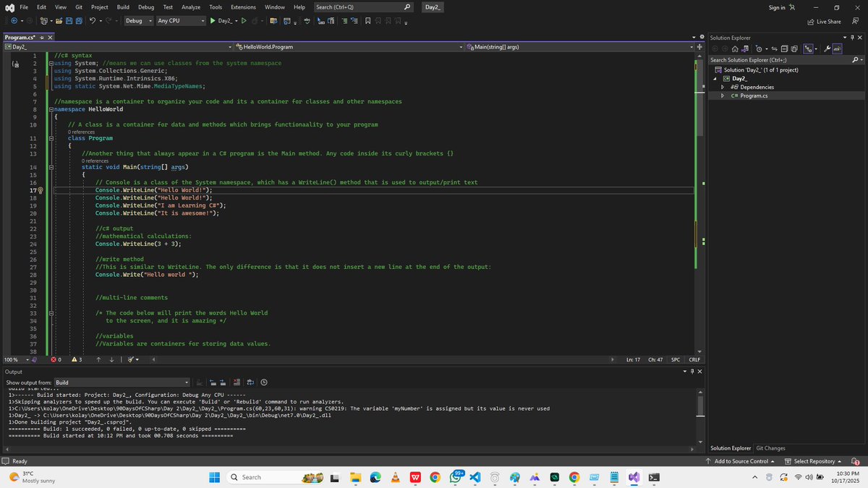The image size is (868, 488).
Task: Click the toolbar bookmark toggle icon
Action: [367, 21]
